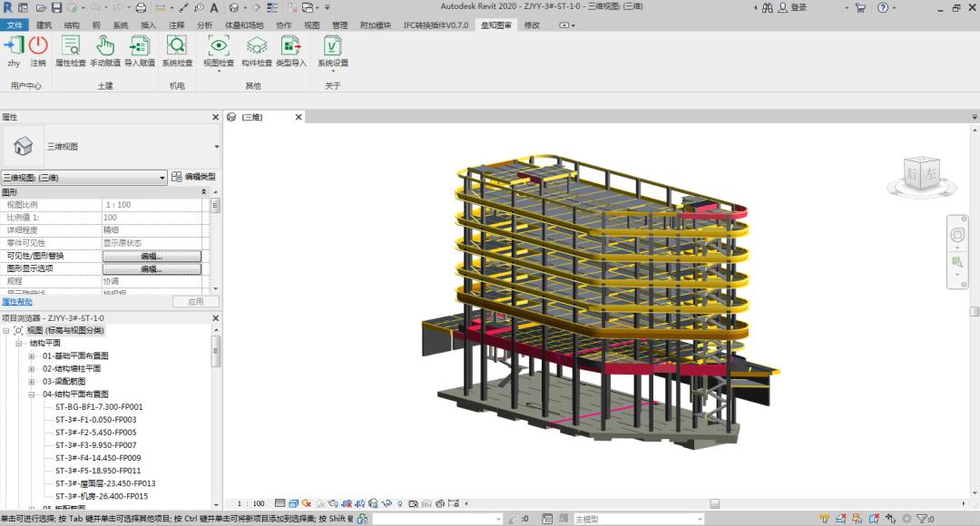The image size is (980, 526).
Task: Collapse the 04-结构平面布置图 tree node
Action: pos(32,394)
